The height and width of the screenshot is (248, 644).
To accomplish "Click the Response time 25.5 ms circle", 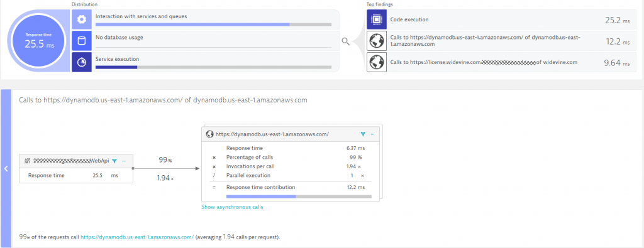I will [x=39, y=41].
